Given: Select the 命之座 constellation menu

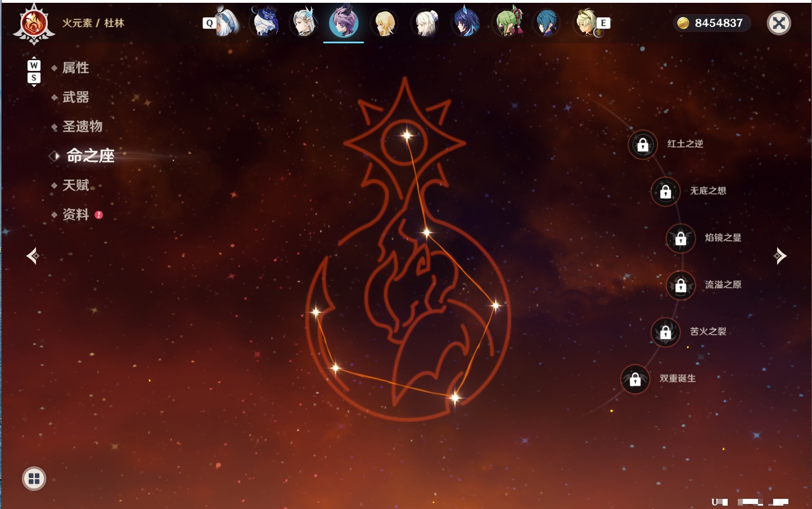Looking at the screenshot, I should [x=90, y=156].
